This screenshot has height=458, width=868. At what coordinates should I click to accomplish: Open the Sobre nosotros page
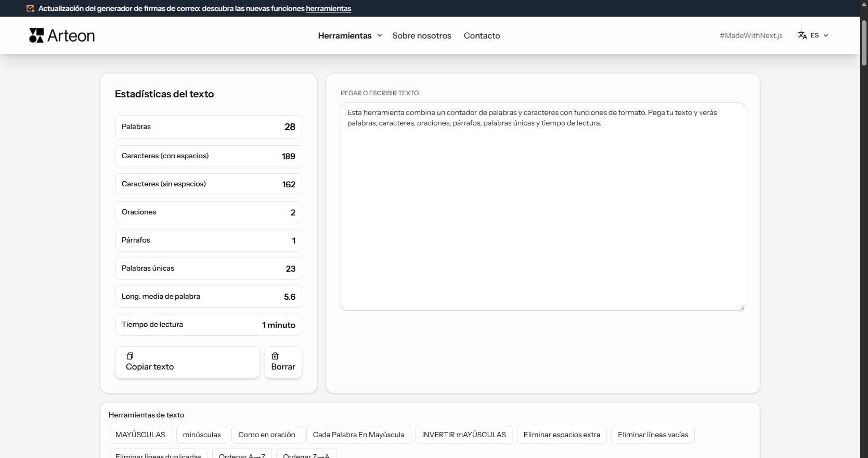coord(421,35)
